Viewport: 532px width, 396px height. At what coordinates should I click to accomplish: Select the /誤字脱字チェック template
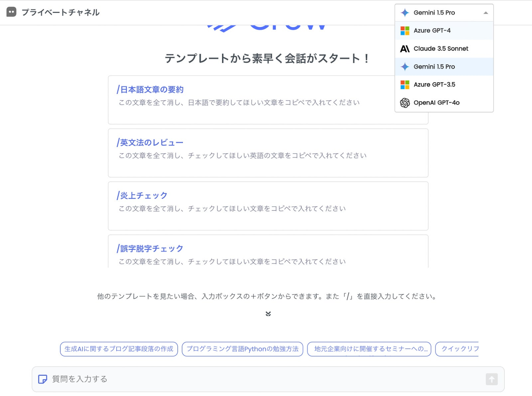(268, 251)
